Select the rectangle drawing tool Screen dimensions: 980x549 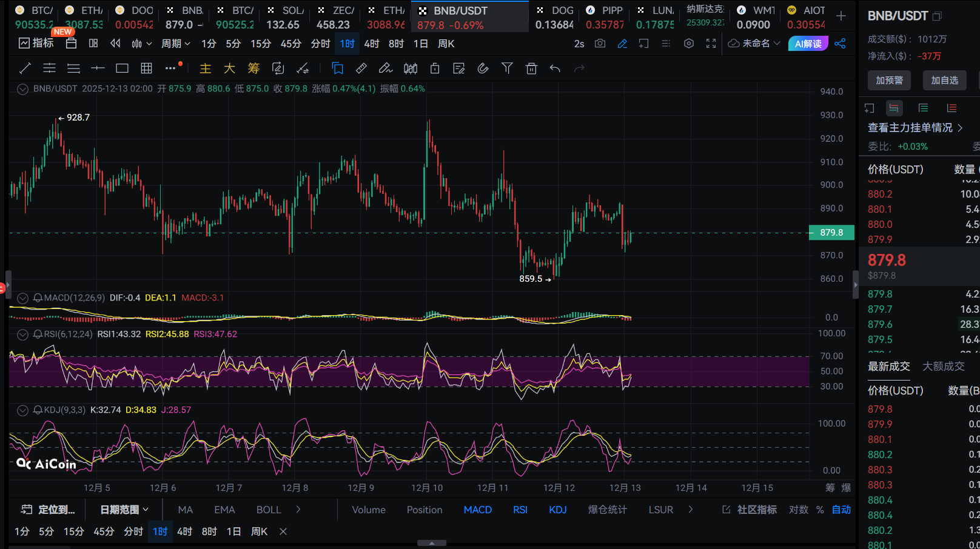(122, 68)
